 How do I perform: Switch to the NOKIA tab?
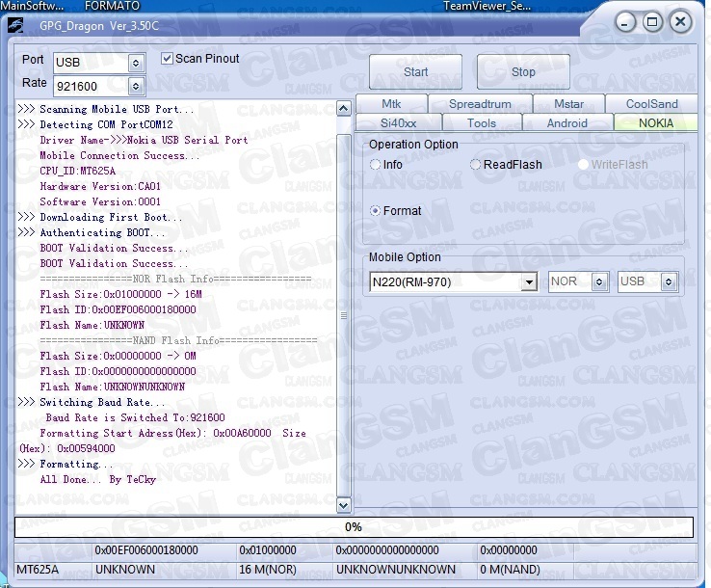point(656,123)
